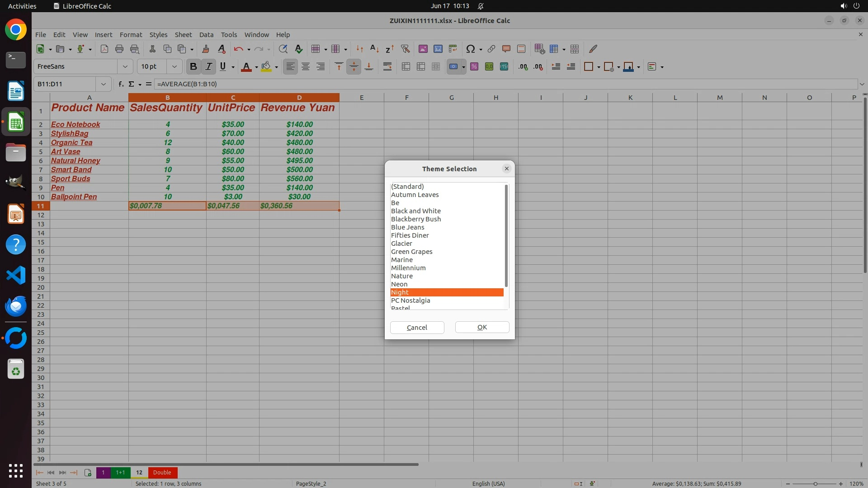Toggle the Center Vertically alignment button
This screenshot has height=488, width=868.
click(354, 67)
